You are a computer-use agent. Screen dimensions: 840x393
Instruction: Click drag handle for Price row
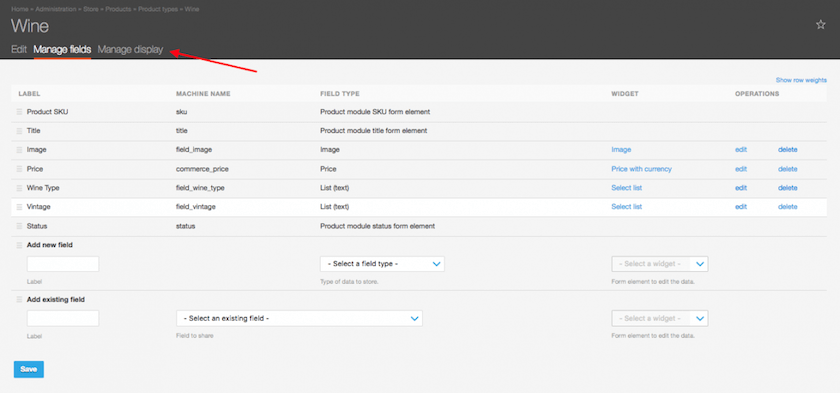pos(19,169)
